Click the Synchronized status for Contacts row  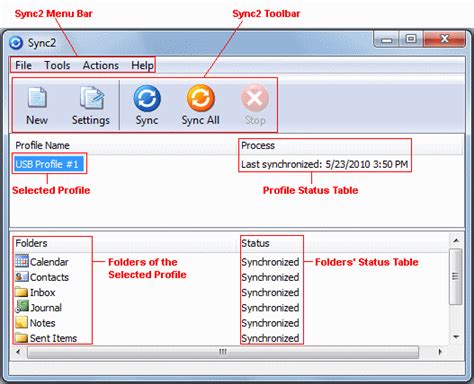270,277
